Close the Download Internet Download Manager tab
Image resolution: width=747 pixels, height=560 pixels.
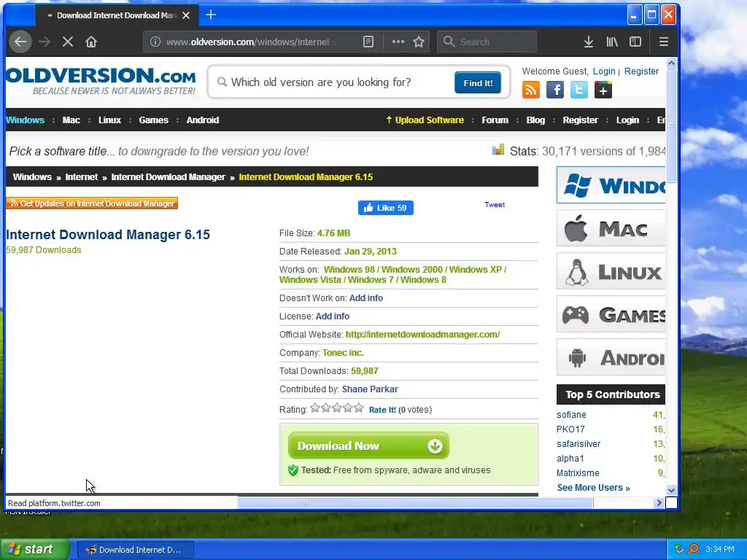coord(186,15)
